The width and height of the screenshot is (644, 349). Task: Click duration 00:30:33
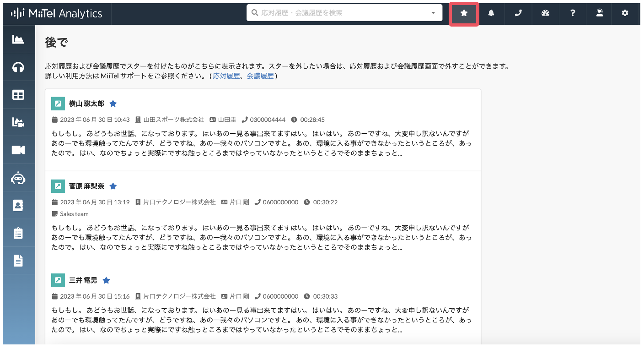click(x=325, y=296)
